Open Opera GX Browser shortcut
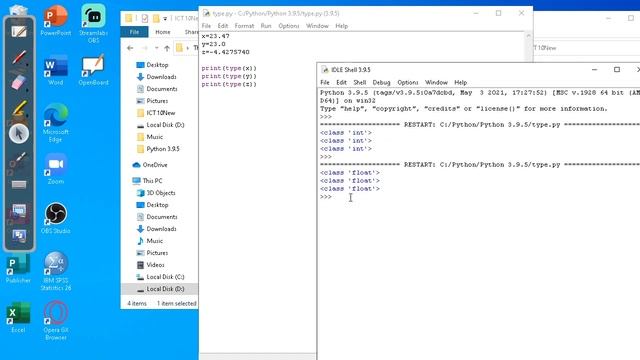The width and height of the screenshot is (640, 360). click(56, 321)
